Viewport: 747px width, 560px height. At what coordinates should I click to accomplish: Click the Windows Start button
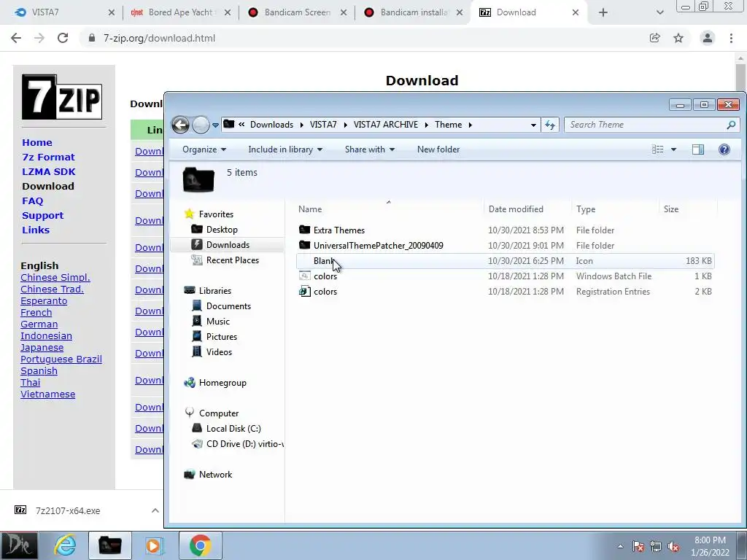pos(18,545)
